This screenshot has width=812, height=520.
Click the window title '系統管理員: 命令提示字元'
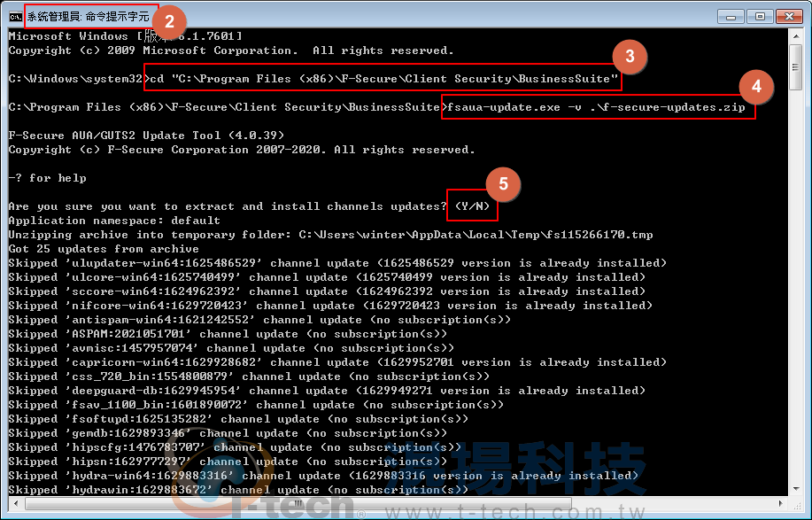[88, 17]
